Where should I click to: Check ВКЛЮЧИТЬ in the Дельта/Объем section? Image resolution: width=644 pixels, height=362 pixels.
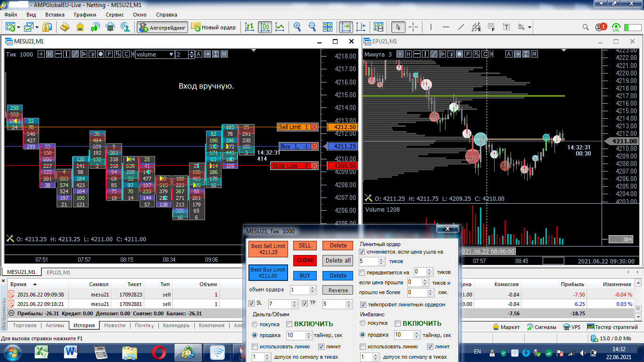click(x=289, y=324)
